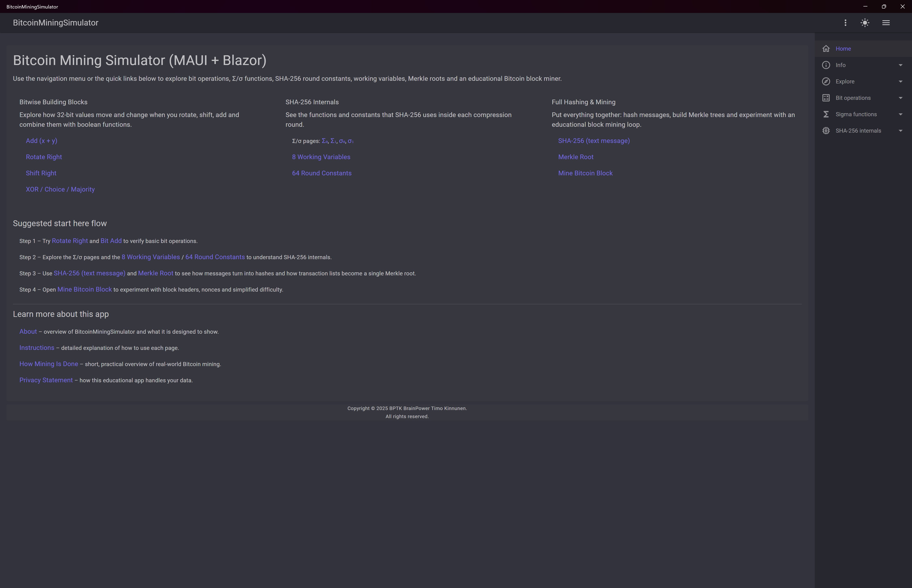Expand the Sigma functions arrow

coord(900,114)
